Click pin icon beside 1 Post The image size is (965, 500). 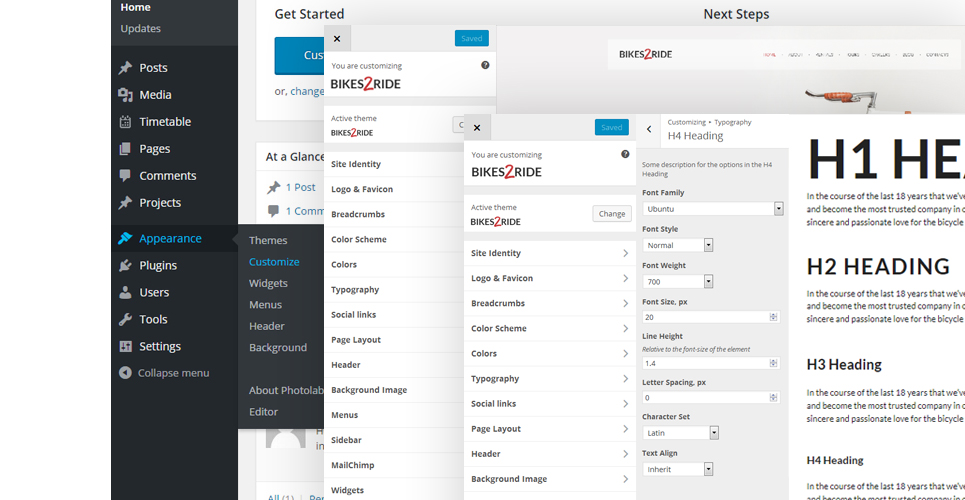tap(274, 187)
